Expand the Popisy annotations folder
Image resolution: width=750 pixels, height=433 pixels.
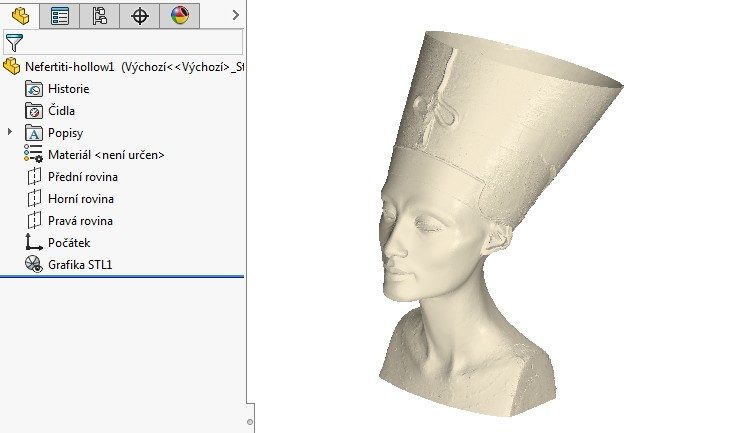click(x=10, y=132)
